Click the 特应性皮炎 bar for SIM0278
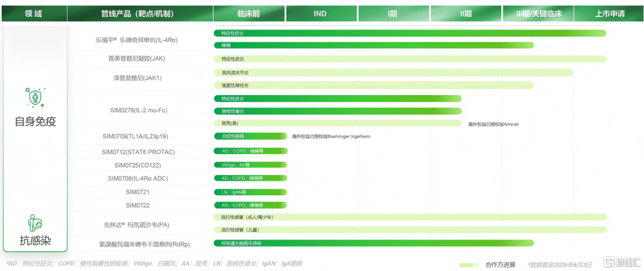 [338, 98]
